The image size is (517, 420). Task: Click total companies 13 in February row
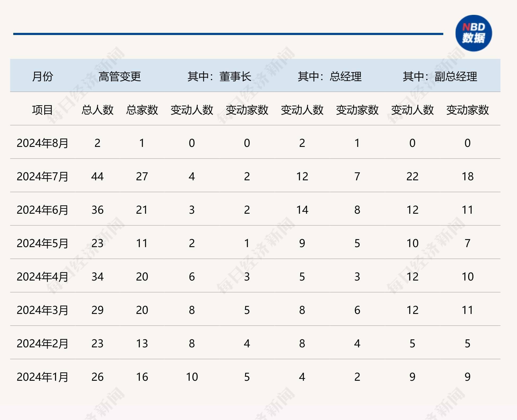[142, 344]
